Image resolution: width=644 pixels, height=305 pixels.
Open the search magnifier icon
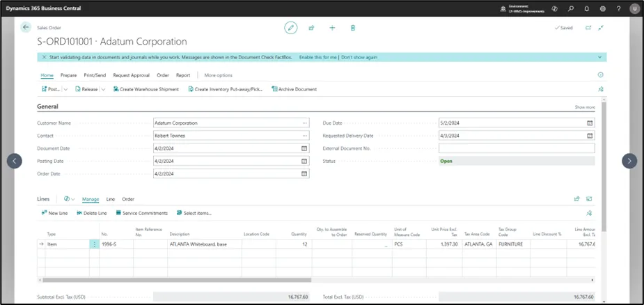(x=570, y=8)
